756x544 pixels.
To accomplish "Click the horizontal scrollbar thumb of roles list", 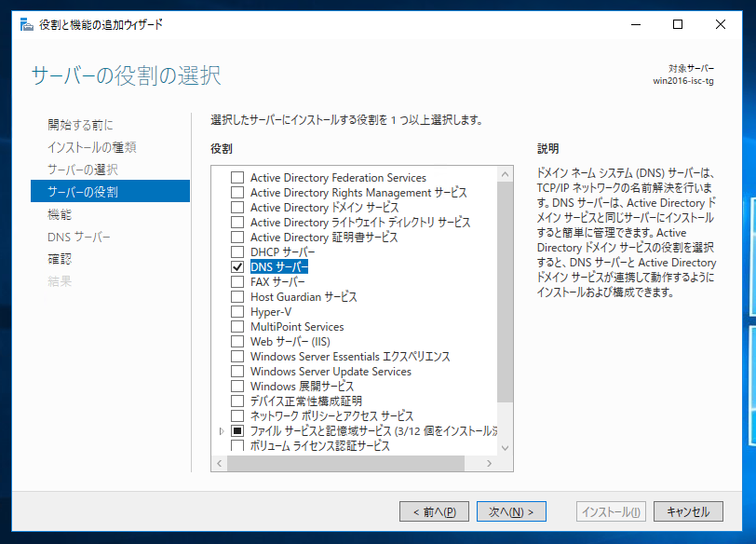I will tap(345, 464).
